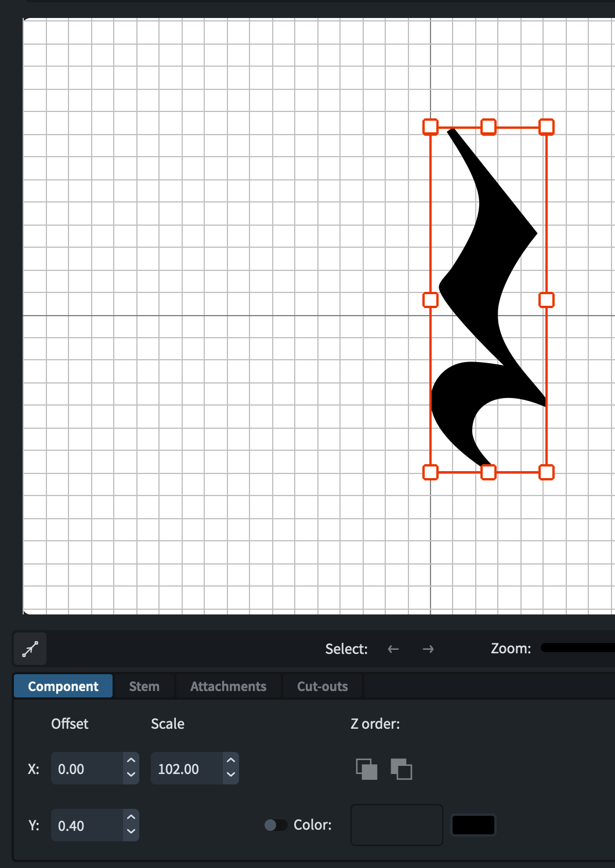Open the Cut-outs tab
This screenshot has height=868, width=615.
pyautogui.click(x=323, y=686)
